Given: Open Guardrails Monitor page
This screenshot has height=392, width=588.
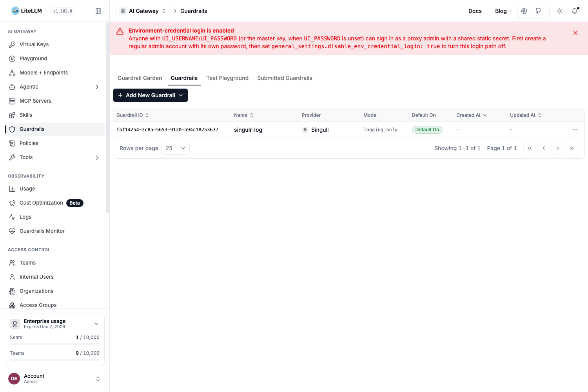Looking at the screenshot, I should (x=54, y=231).
